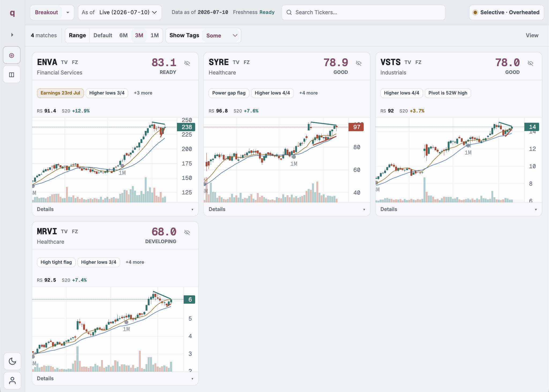Click SYRE Higher lows 4/4 tag
Image resolution: width=549 pixels, height=392 pixels.
pyautogui.click(x=272, y=93)
